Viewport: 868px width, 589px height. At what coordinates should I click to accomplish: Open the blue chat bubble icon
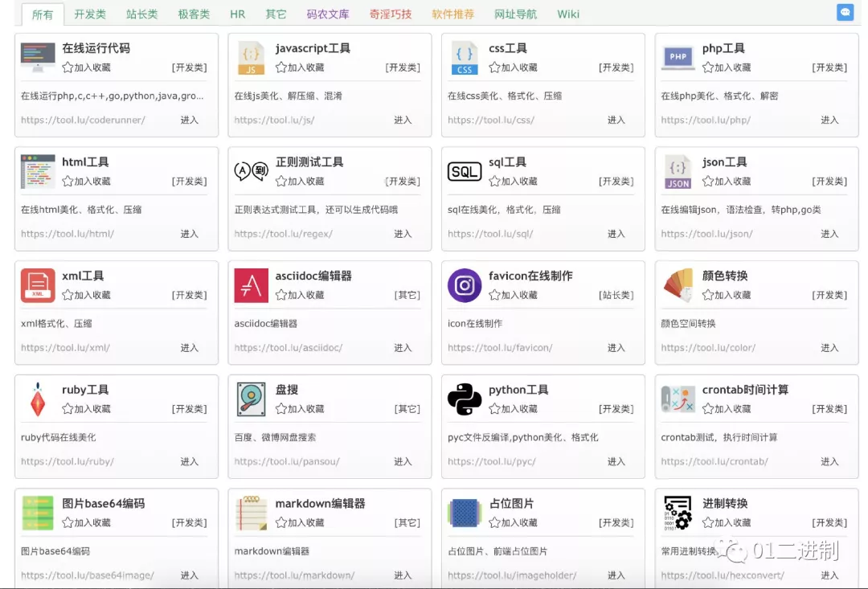(x=845, y=12)
